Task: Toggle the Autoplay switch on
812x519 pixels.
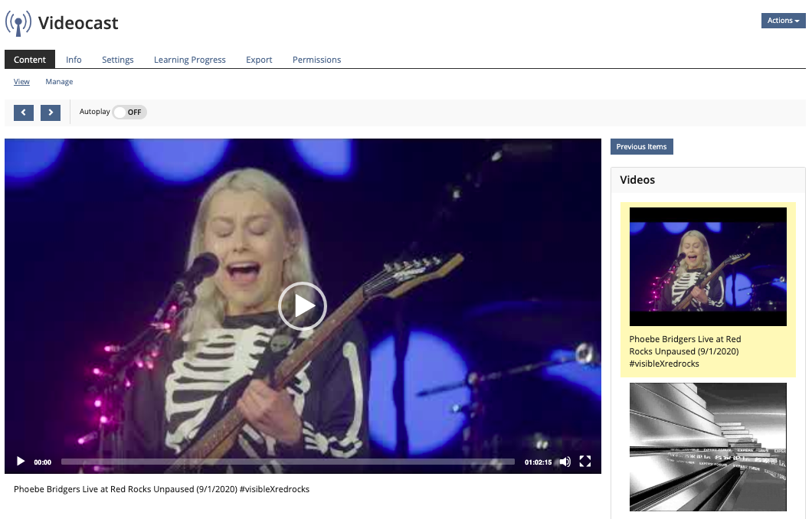Action: [x=129, y=113]
